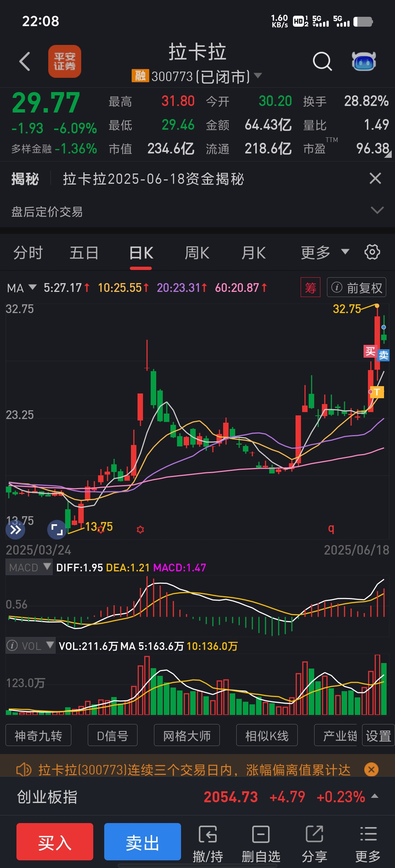Expand the 创业板指 index bar
Viewport: 395px width, 868px height.
tap(375, 796)
